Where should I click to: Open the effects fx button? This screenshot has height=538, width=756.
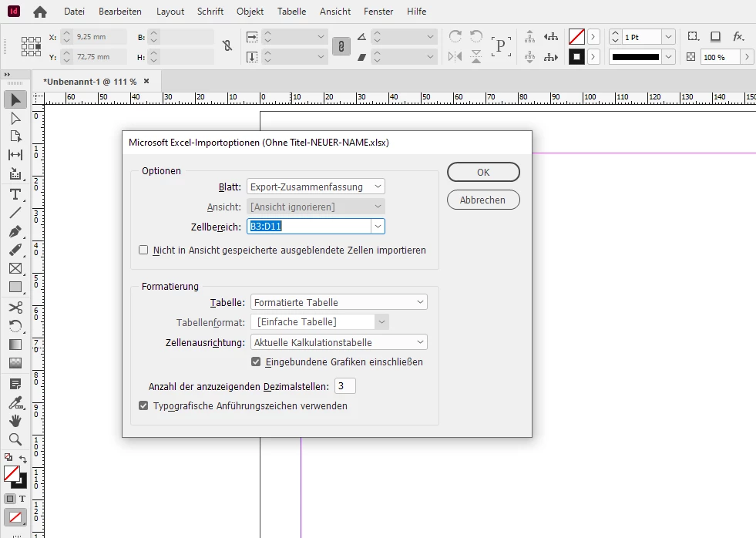click(x=738, y=37)
